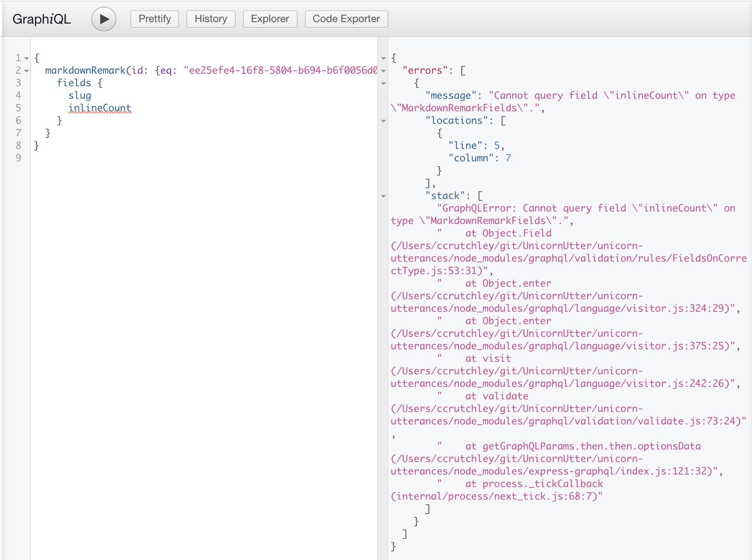The image size is (752, 560).
Task: Open the Code Exporter panel
Action: click(346, 19)
